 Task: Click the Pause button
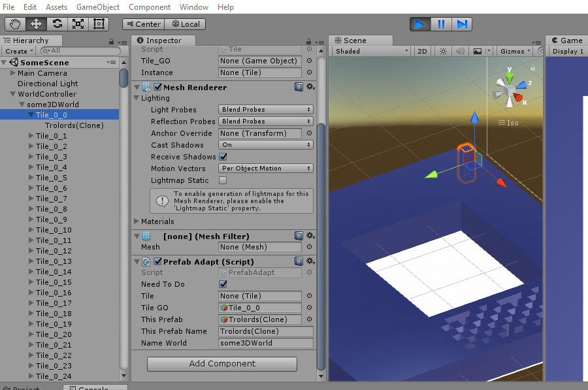click(441, 25)
